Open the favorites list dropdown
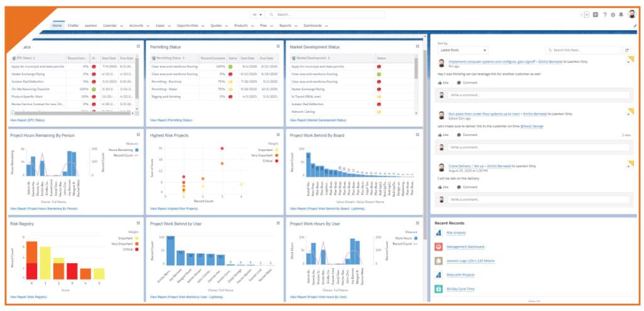 (x=587, y=14)
